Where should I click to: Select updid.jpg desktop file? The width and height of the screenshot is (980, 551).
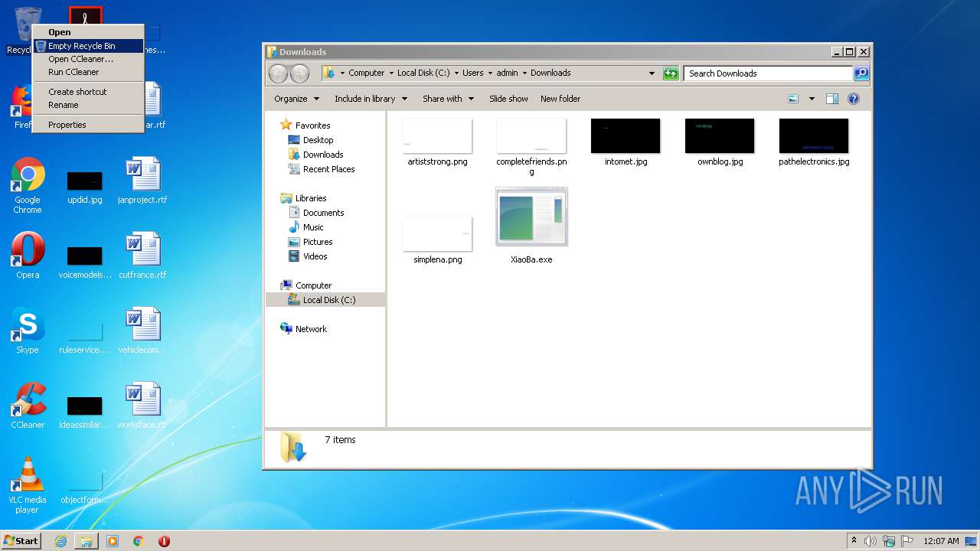[85, 187]
